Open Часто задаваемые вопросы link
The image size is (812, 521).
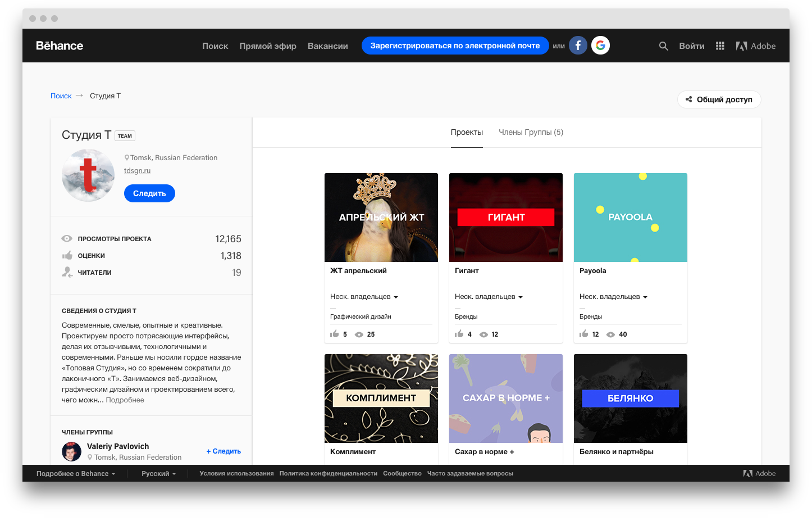point(470,473)
